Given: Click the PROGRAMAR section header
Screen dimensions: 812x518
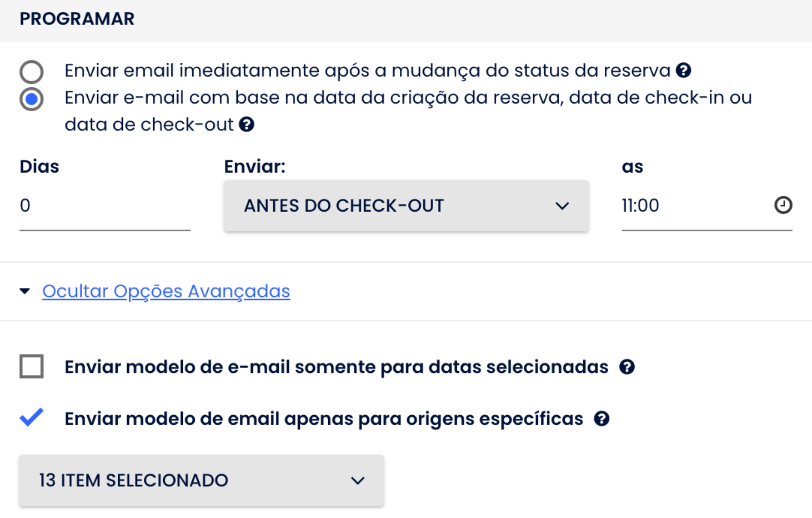Looking at the screenshot, I should pos(77,19).
